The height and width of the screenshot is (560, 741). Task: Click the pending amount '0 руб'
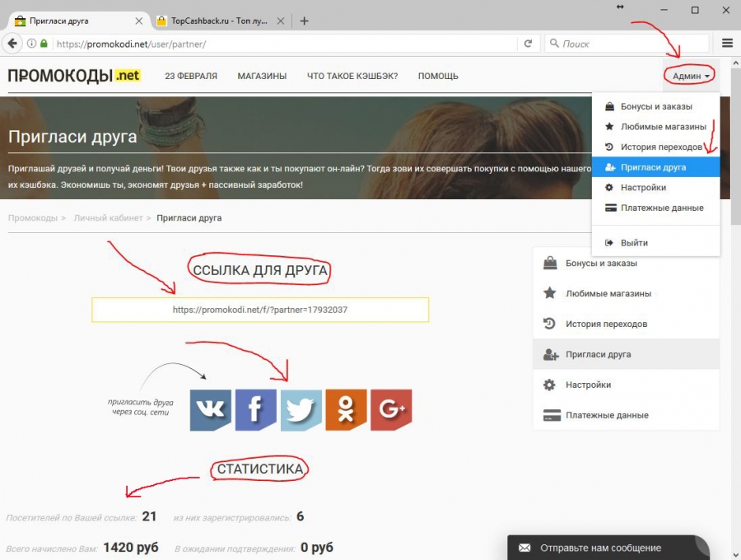click(x=317, y=548)
